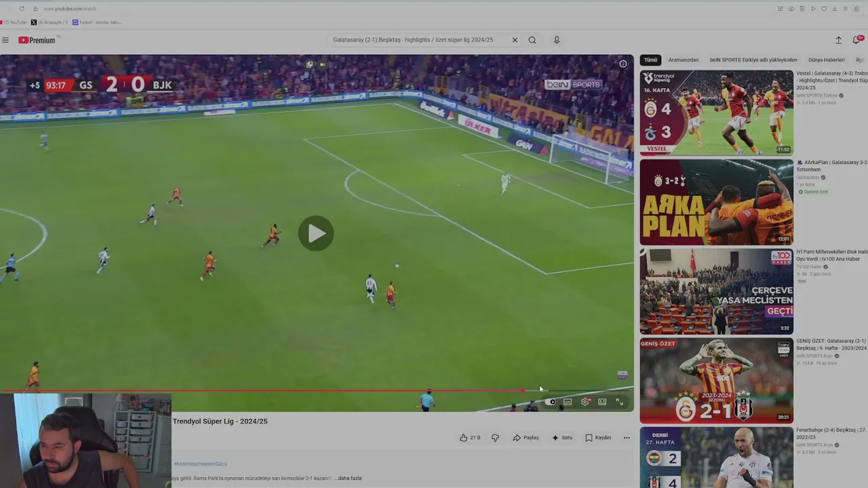This screenshot has width=868, height=488.
Task: Open the Geniş Özet 2023-2024 Galatasaray 2-1 thumbnail
Action: pyautogui.click(x=717, y=381)
